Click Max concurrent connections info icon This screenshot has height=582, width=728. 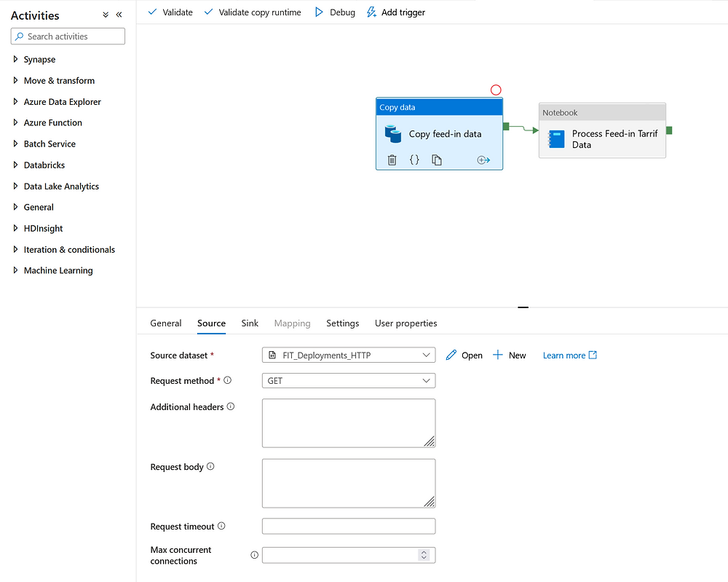(x=254, y=554)
